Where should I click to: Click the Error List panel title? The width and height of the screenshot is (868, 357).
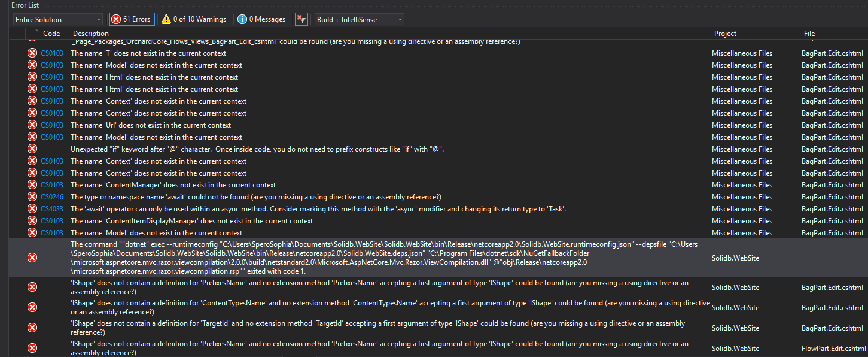click(x=25, y=5)
